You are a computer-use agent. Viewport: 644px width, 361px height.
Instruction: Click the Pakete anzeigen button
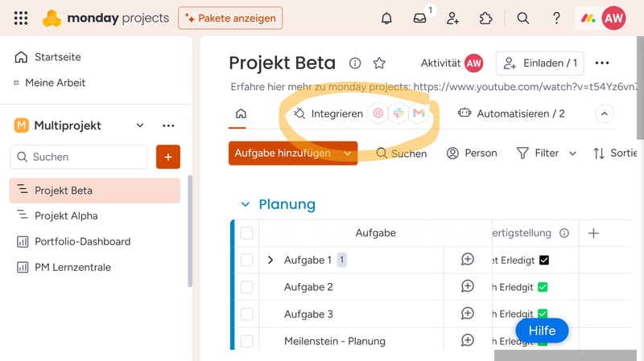click(230, 18)
